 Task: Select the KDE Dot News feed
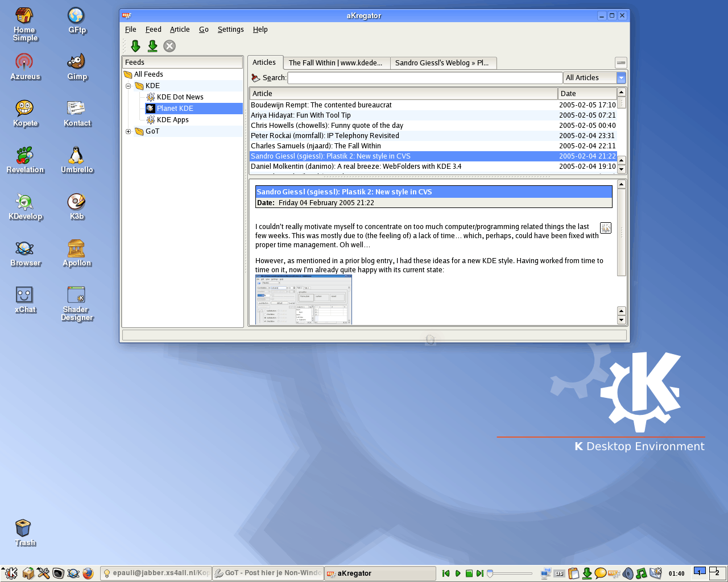[x=180, y=97]
